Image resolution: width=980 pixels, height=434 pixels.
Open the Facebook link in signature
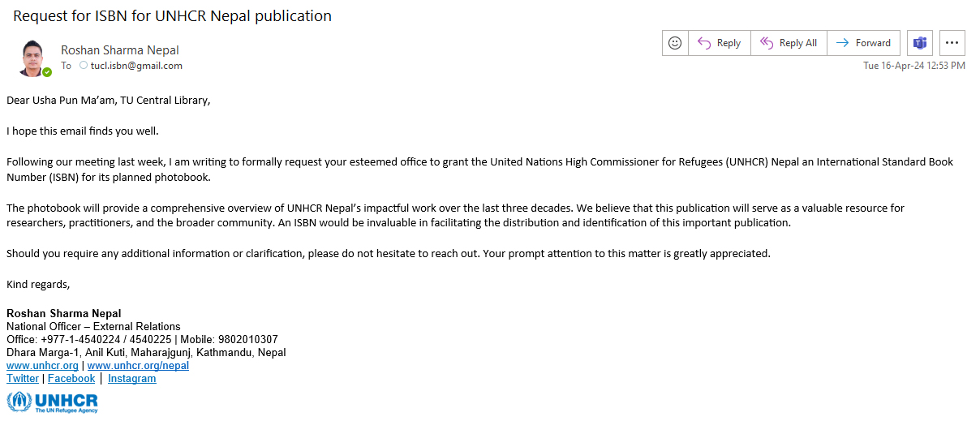pyautogui.click(x=71, y=379)
